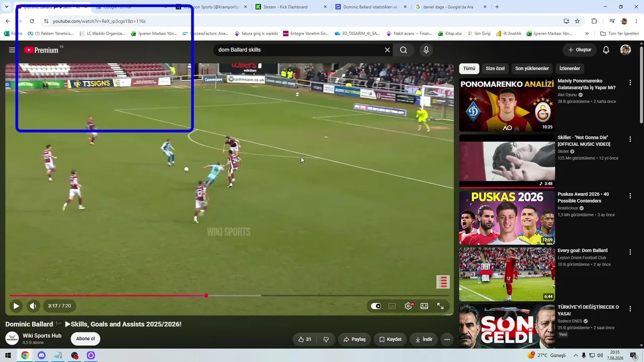This screenshot has height=362, width=644.
Task: Open the 'Kitap.xlsx' bookmark
Action: pyautogui.click(x=449, y=34)
